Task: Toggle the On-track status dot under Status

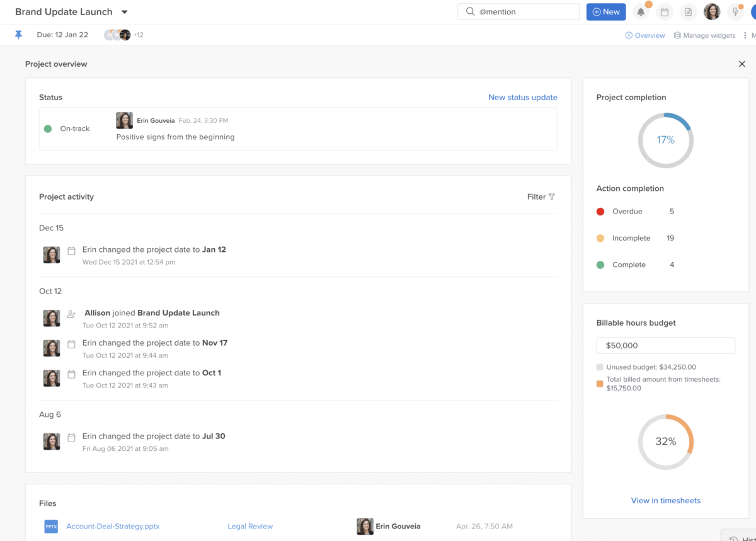Action: [49, 128]
